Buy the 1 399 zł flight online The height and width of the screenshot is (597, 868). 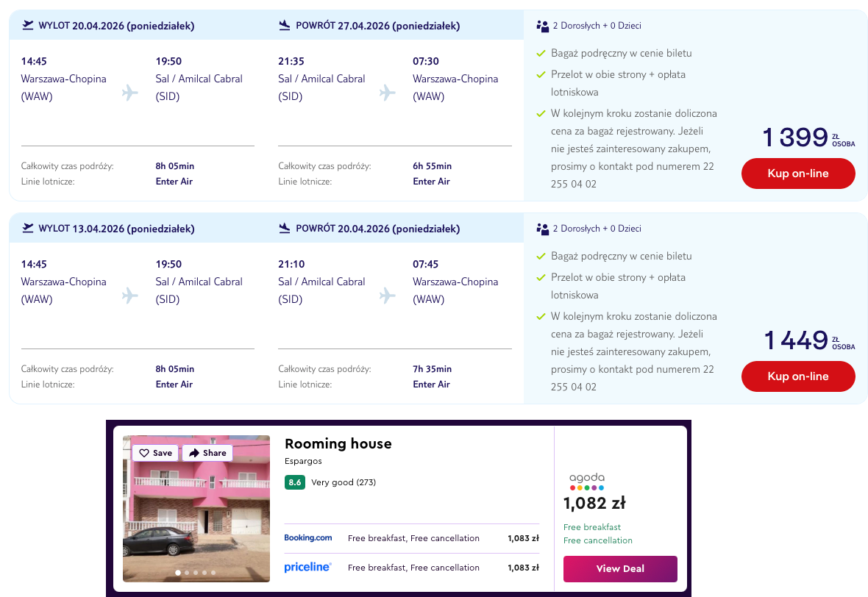pos(798,174)
